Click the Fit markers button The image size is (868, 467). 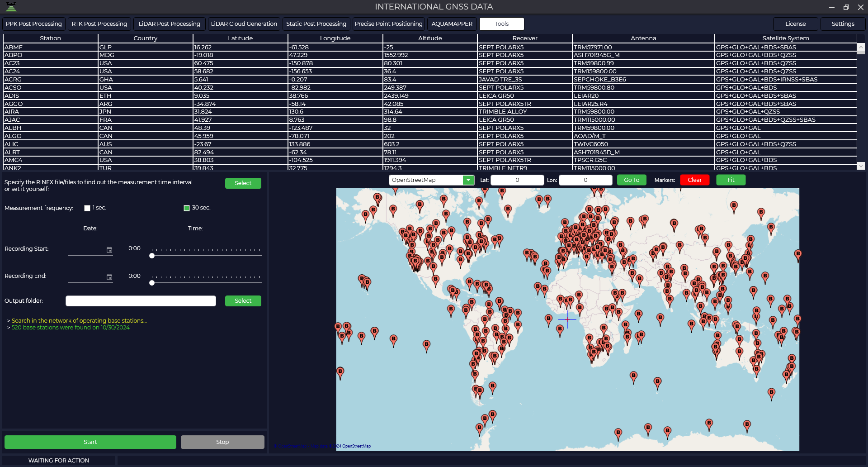(731, 180)
